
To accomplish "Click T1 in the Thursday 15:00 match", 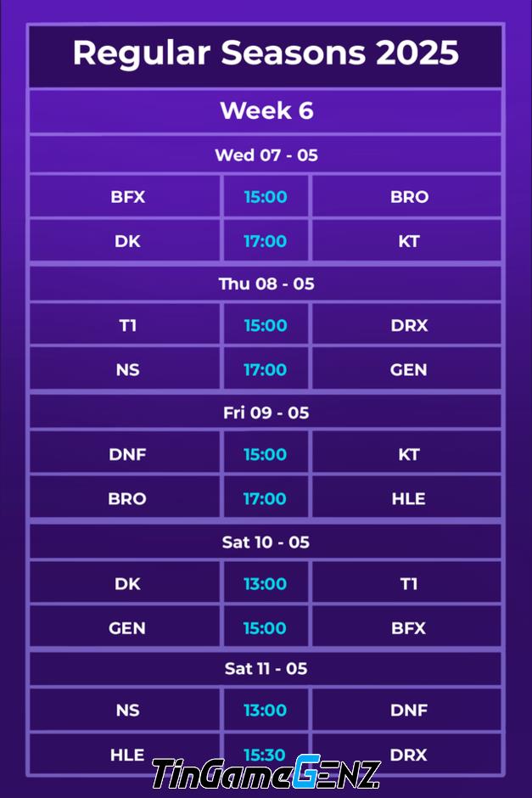I will (127, 325).
